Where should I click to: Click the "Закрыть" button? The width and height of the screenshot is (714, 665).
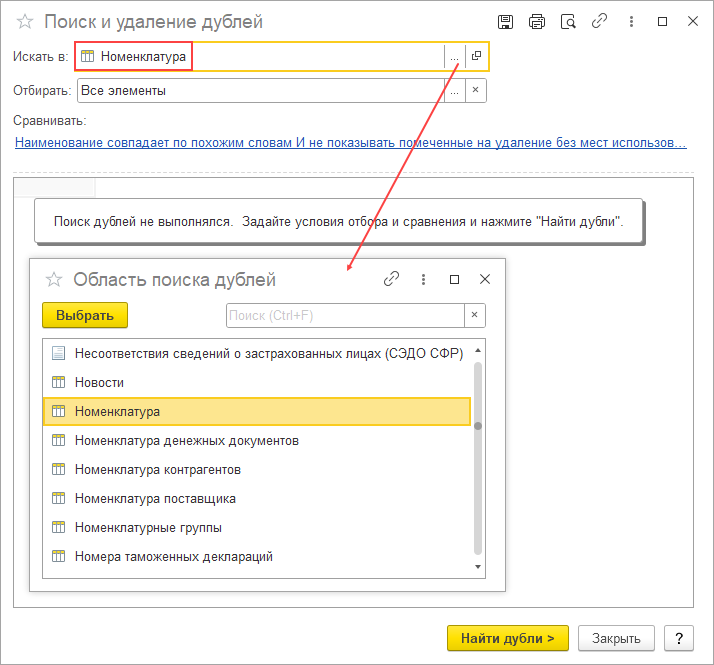point(616,638)
